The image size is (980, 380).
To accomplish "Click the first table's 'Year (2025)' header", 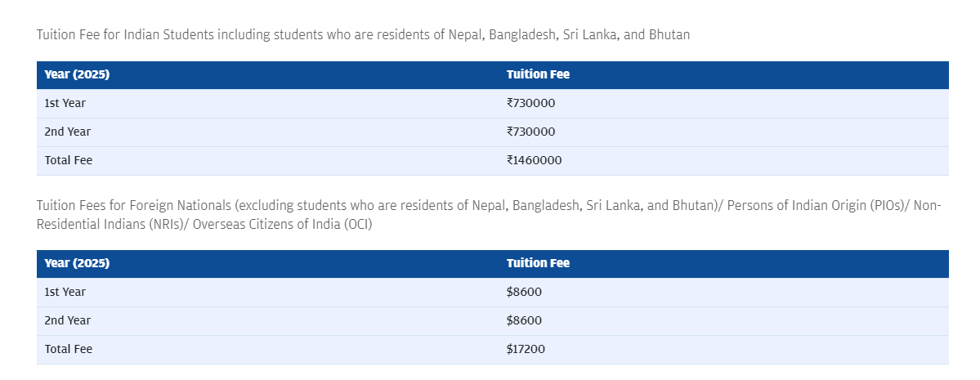I will 77,74.
